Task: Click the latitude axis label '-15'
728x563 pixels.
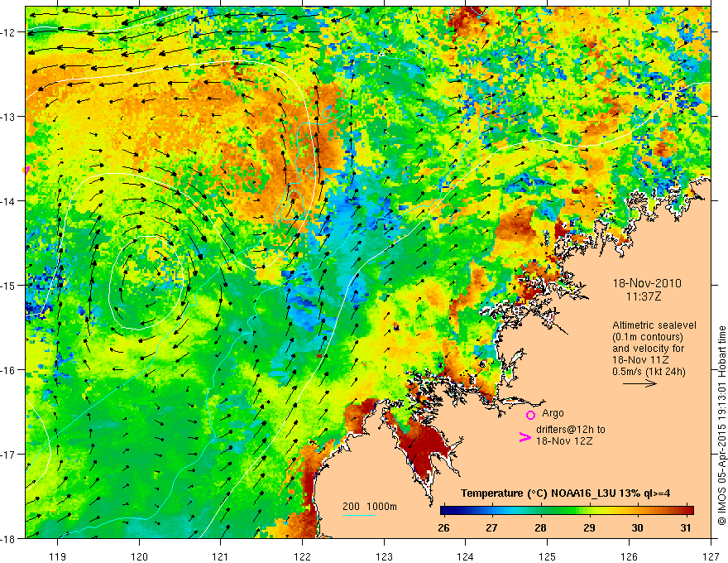Action: (x=8, y=286)
